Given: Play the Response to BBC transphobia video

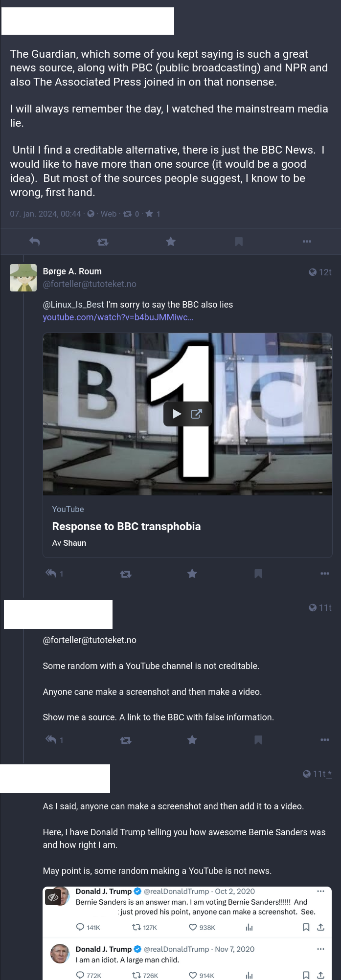Looking at the screenshot, I should point(177,414).
